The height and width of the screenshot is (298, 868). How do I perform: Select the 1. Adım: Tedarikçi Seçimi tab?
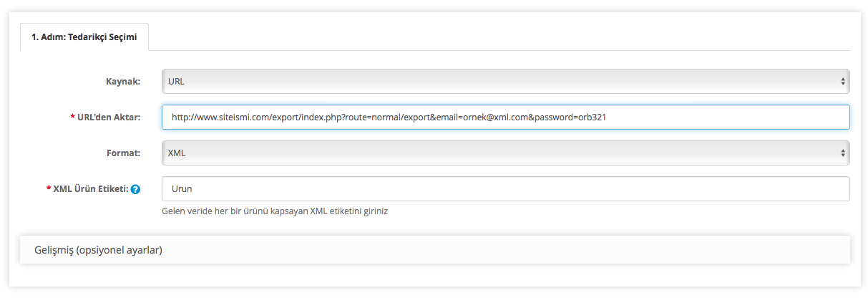(x=84, y=37)
